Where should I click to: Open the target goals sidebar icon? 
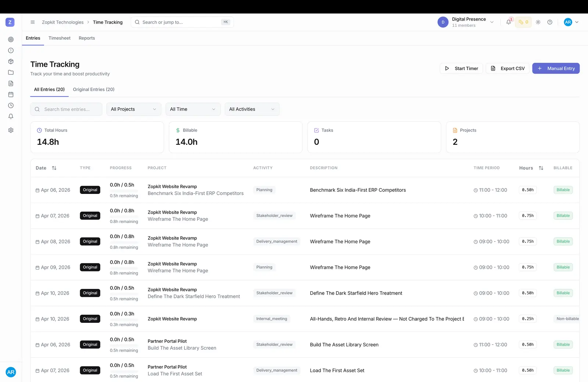(x=11, y=39)
